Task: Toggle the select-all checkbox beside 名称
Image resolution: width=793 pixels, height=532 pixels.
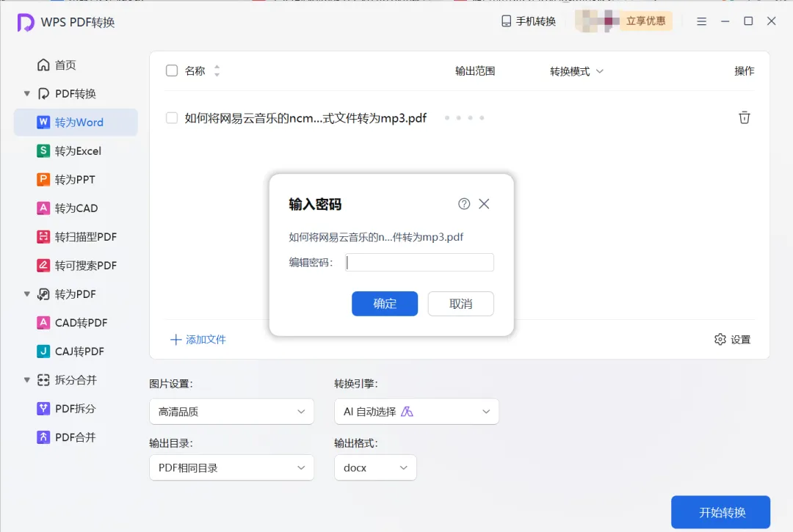Action: [x=172, y=70]
